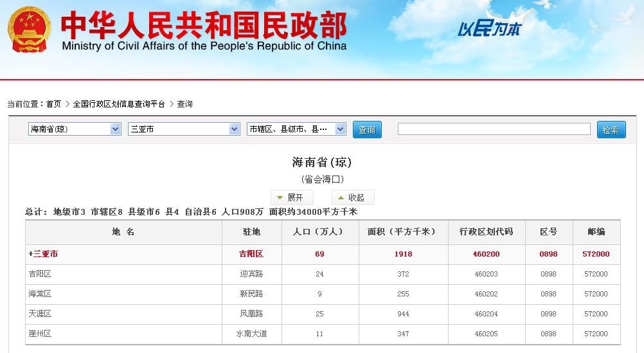This screenshot has height=353, width=644.
Task: Select the 崖州区 district row name
Action: coord(40,334)
